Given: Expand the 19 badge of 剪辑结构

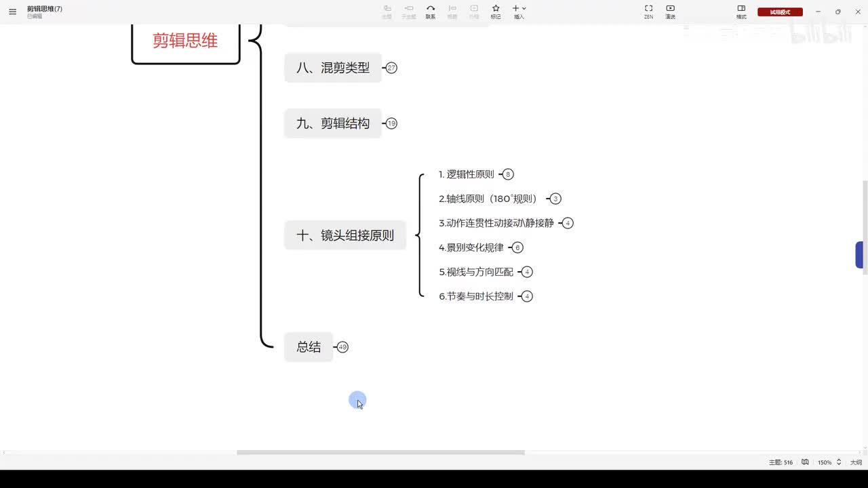Looking at the screenshot, I should 391,123.
